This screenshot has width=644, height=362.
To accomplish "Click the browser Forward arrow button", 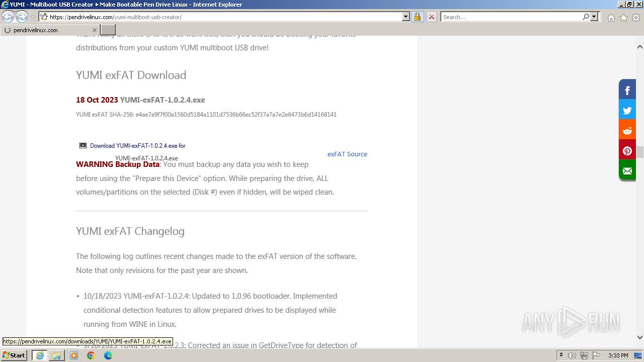I will [x=22, y=17].
